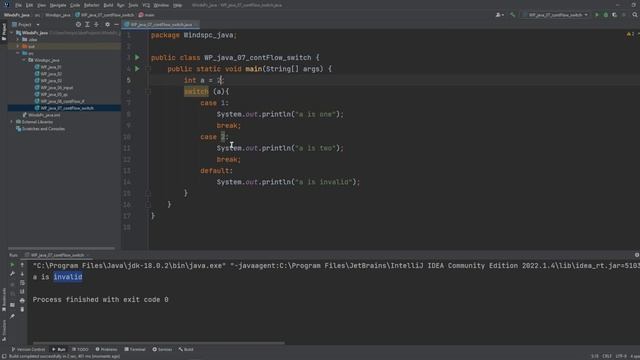Click the Debug bug icon in top toolbar
The image size is (640, 360).
(606, 15)
